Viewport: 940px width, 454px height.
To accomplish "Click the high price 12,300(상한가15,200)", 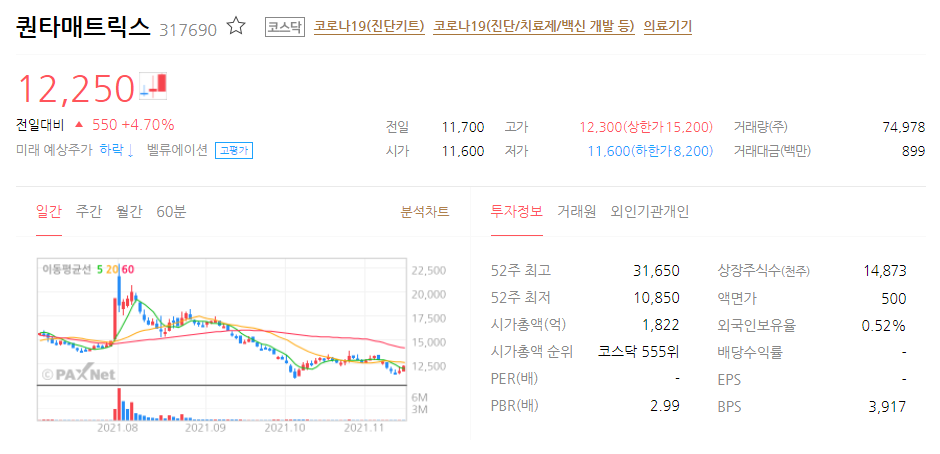I will coord(646,127).
